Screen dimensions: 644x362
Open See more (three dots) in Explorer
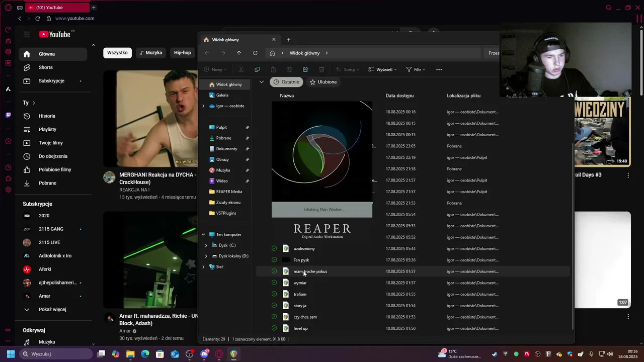pyautogui.click(x=439, y=69)
